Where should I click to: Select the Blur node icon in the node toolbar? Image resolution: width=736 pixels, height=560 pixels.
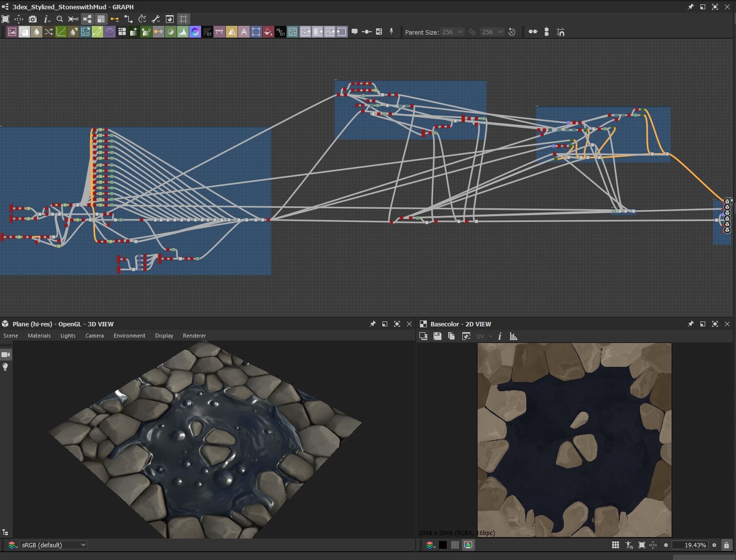36,32
